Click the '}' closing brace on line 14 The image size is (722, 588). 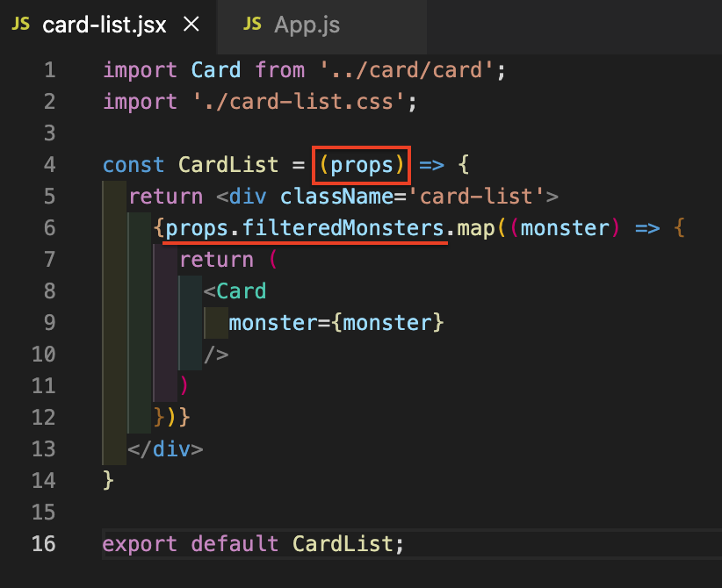click(x=108, y=481)
